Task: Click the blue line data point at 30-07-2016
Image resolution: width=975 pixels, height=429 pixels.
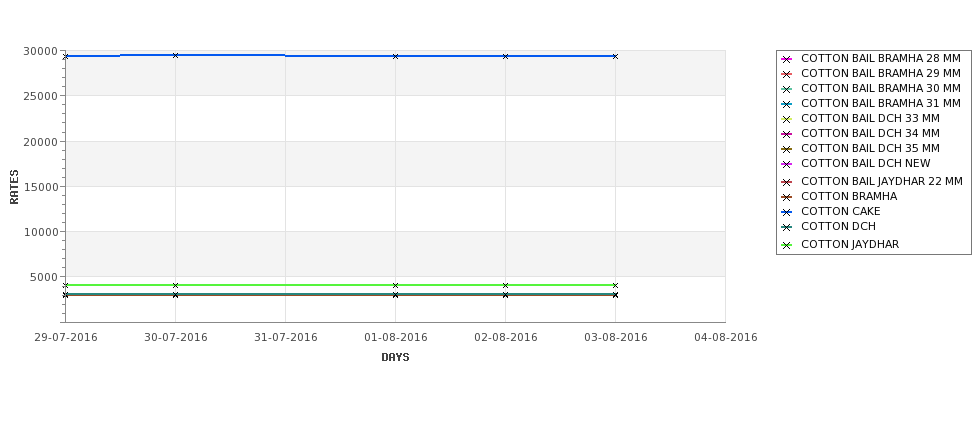Action: [x=175, y=55]
